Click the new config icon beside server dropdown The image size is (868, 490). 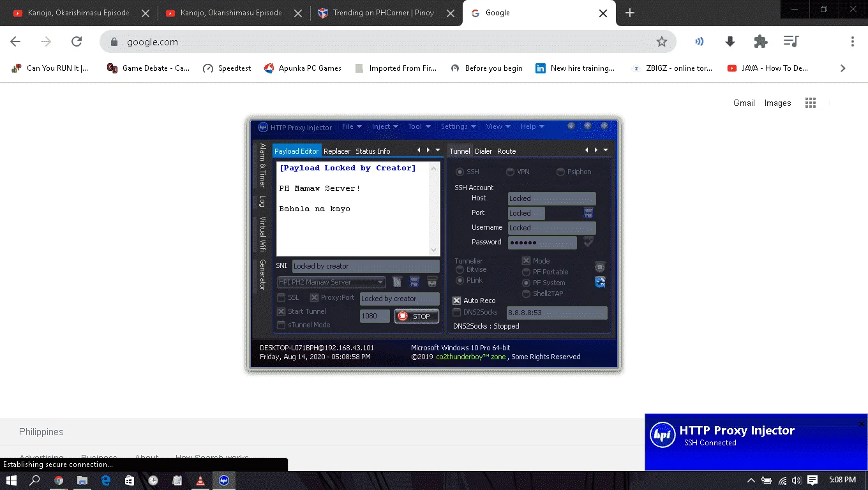pyautogui.click(x=397, y=282)
